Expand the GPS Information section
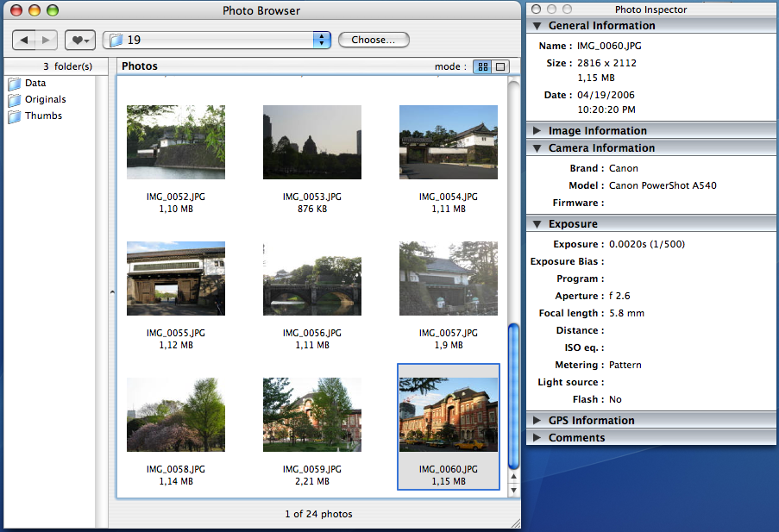779x532 pixels. click(x=537, y=421)
